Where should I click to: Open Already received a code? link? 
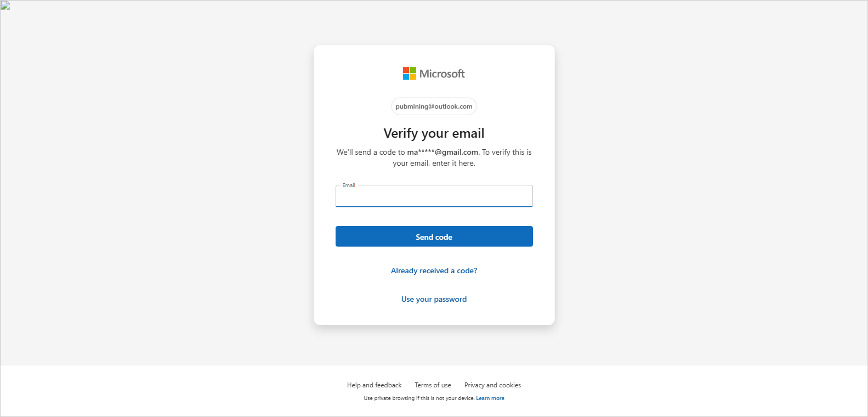point(434,271)
